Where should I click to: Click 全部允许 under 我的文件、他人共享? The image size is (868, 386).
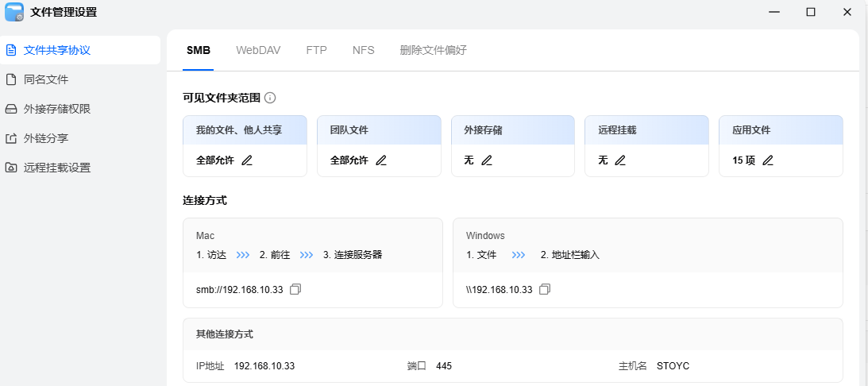[215, 160]
